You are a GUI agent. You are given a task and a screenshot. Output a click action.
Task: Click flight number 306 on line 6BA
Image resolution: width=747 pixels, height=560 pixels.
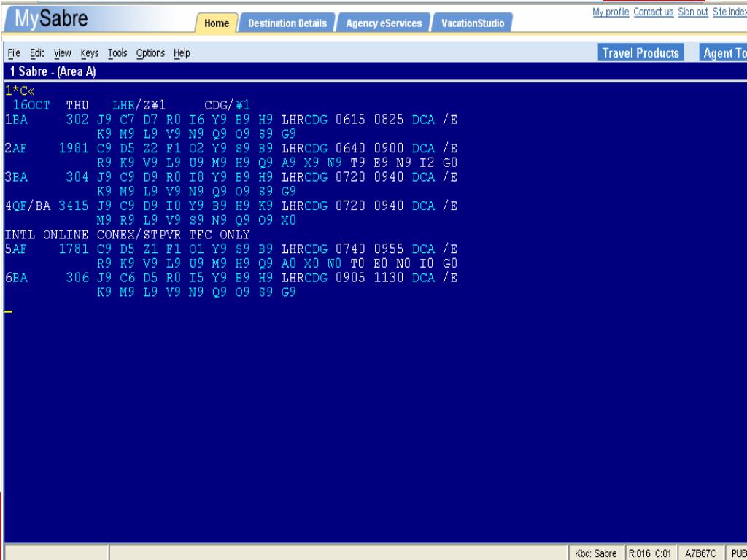(77, 278)
